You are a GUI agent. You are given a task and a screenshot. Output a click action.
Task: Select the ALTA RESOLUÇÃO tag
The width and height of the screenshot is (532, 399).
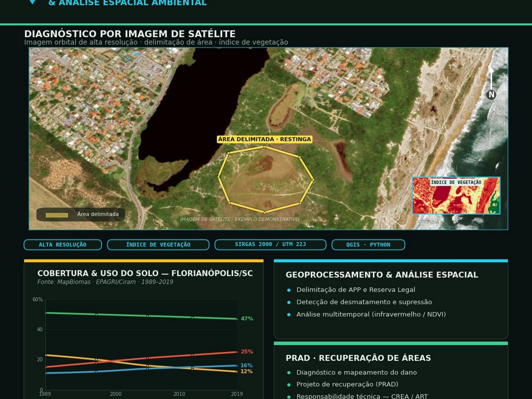(63, 245)
